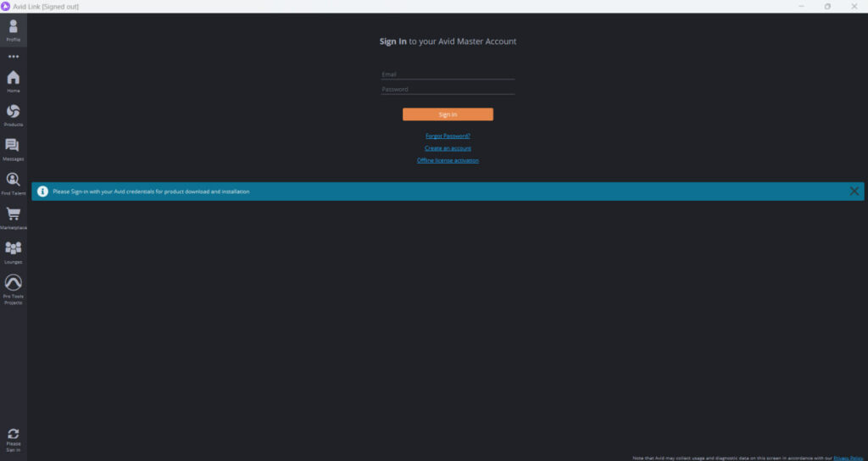868x461 pixels.
Task: Click the three-dots more options icon
Action: point(14,57)
